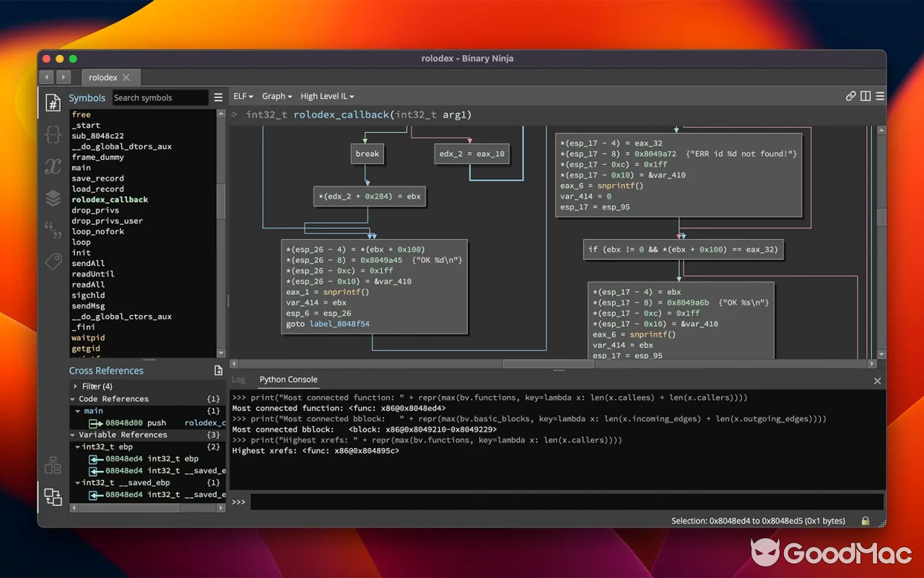The height and width of the screenshot is (578, 924).
Task: Open the Tags sidebar icon
Action: (x=53, y=262)
